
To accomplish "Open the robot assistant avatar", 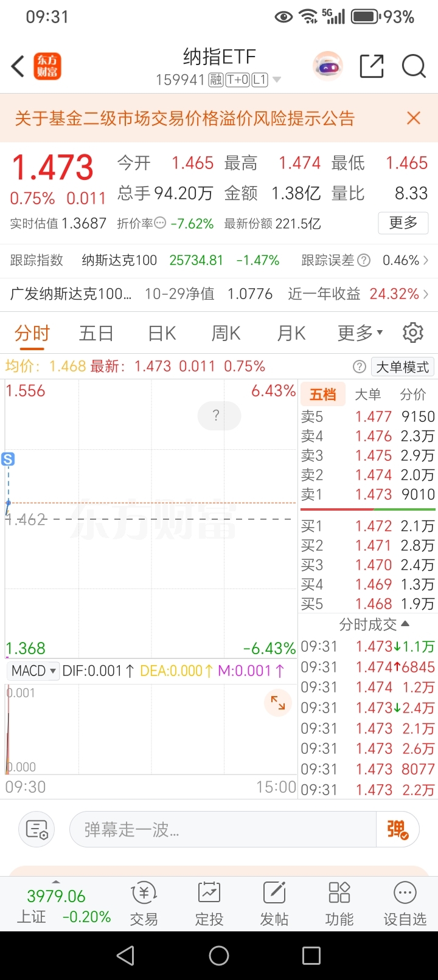I will pos(328,66).
